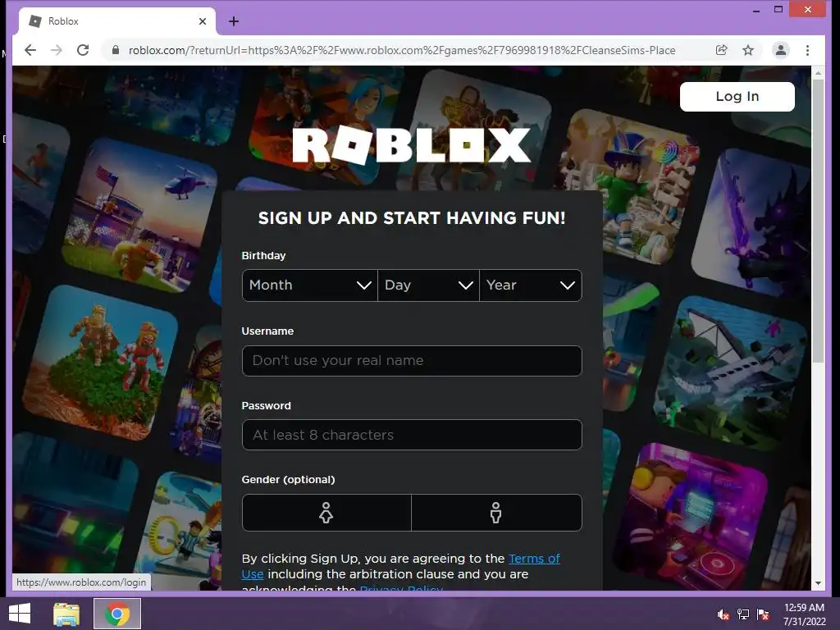
Task: Open the Windows Start menu
Action: pyautogui.click(x=20, y=614)
